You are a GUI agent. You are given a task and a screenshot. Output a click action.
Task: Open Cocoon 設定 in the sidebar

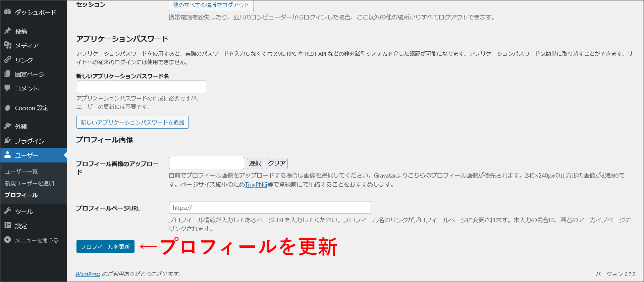(34, 108)
